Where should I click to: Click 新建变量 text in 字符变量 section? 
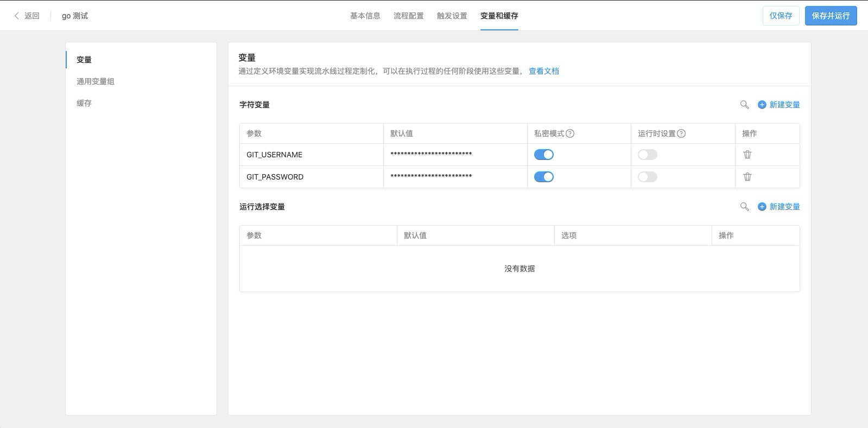tap(785, 105)
